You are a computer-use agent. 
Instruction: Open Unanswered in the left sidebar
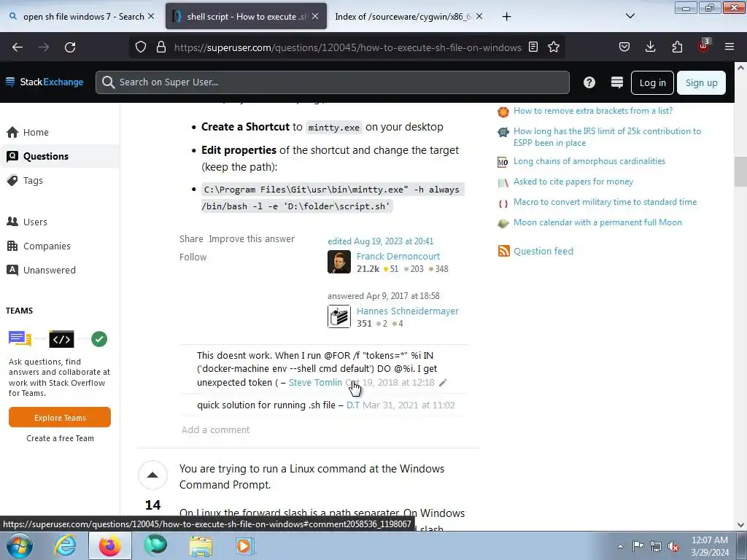[x=60, y=270]
